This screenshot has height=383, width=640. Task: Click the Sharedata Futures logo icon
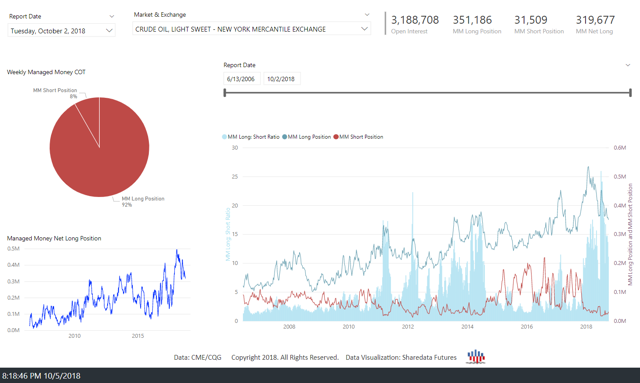click(476, 357)
